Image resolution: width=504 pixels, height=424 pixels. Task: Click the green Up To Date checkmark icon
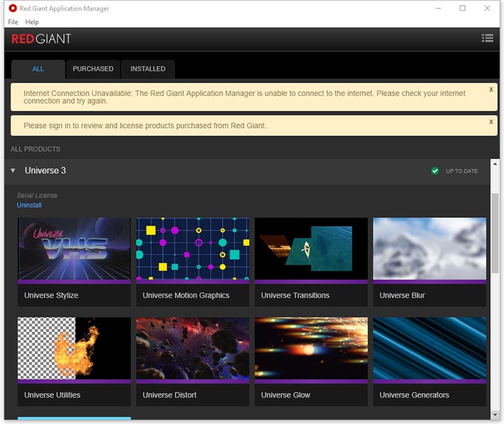click(x=435, y=171)
